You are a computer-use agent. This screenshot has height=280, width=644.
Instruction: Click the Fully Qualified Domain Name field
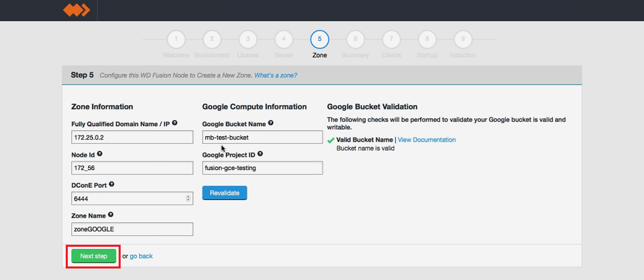pos(132,137)
